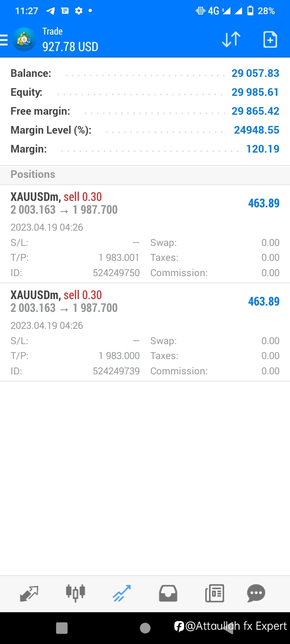Tap the Android home circle button
Screen dimensions: 290x644
tap(145, 628)
